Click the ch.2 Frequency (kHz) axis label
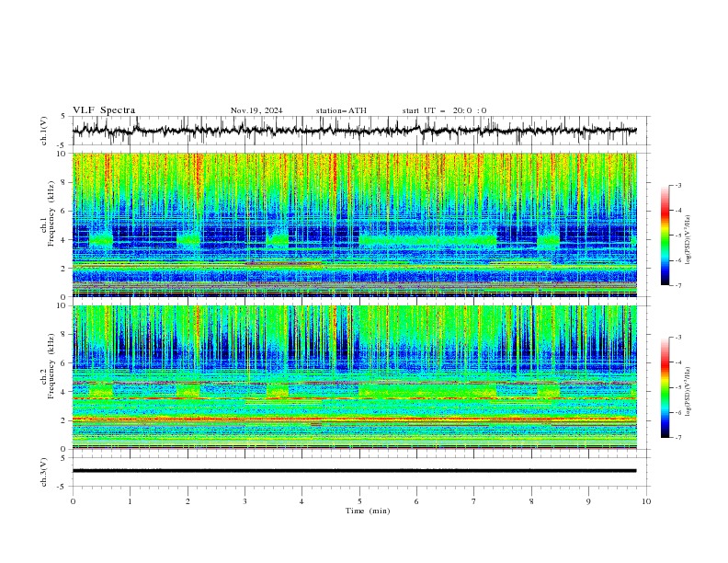 (48, 365)
